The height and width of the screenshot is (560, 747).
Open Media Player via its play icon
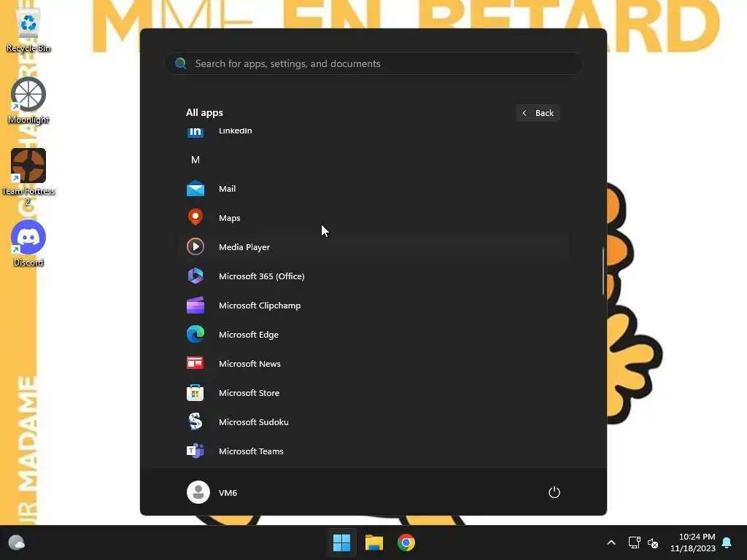196,246
